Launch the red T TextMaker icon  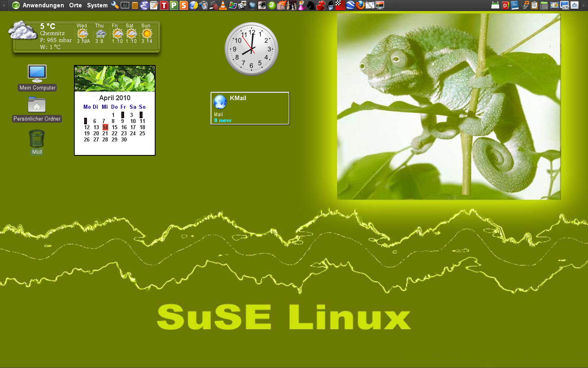point(164,5)
